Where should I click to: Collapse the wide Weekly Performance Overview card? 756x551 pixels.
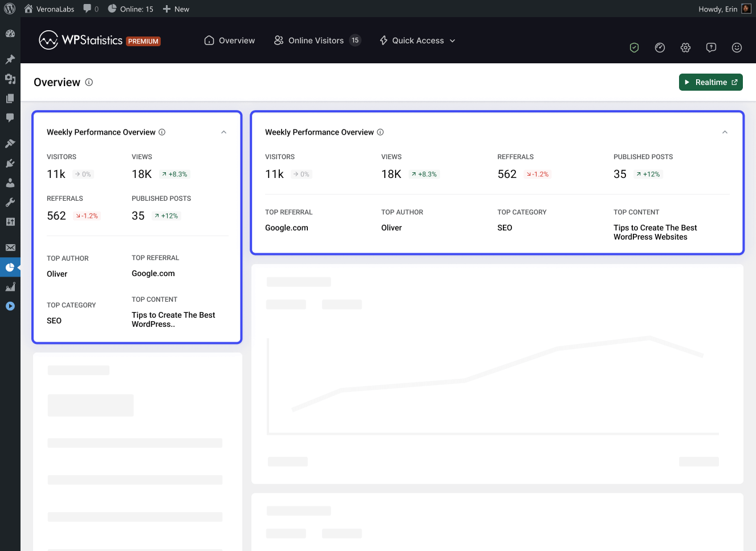[x=725, y=132]
